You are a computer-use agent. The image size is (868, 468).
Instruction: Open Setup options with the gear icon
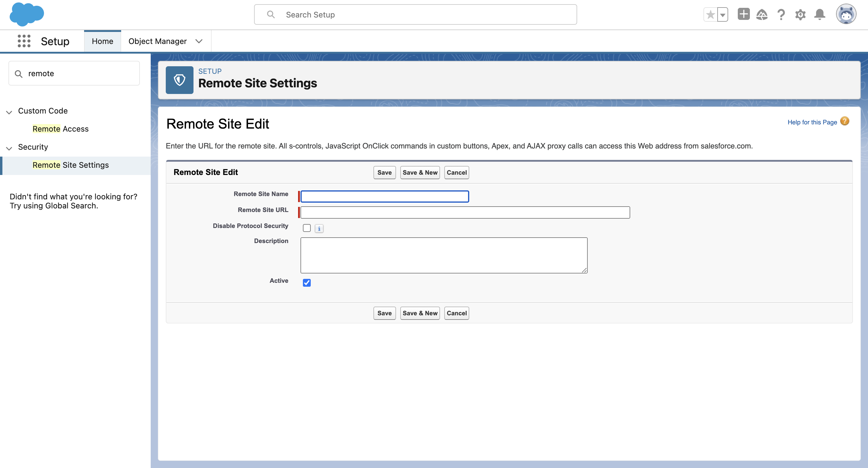click(800, 14)
